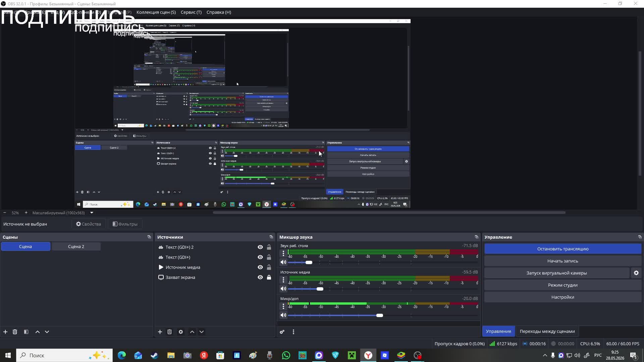Open source properties gear in Sources panel

tap(181, 332)
